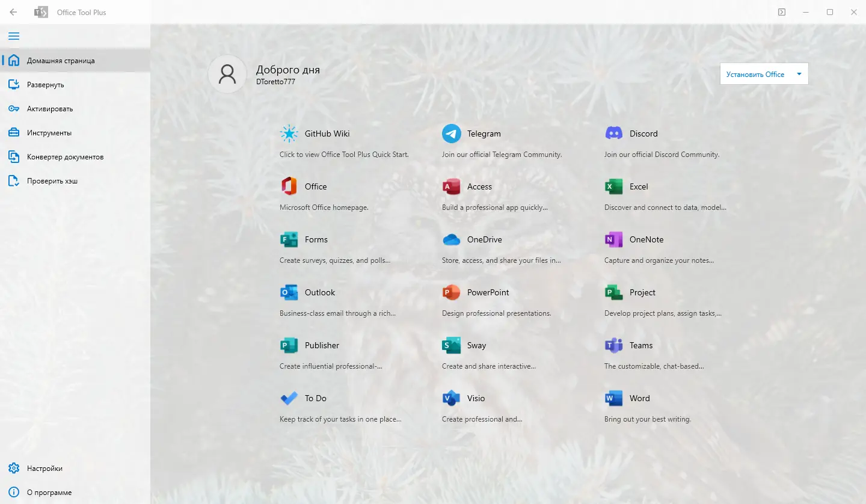Click 'Business-class email through a rich...' description
The width and height of the screenshot is (866, 504).
click(x=336, y=313)
